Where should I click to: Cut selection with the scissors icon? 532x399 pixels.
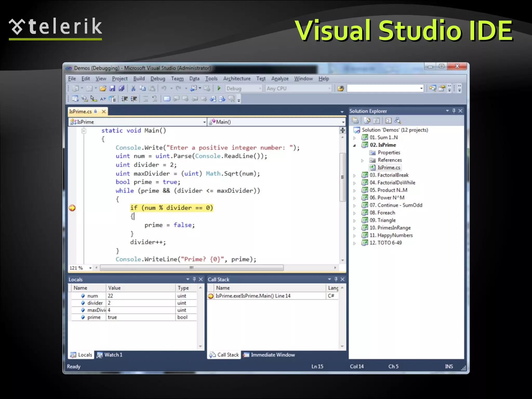[x=133, y=89]
